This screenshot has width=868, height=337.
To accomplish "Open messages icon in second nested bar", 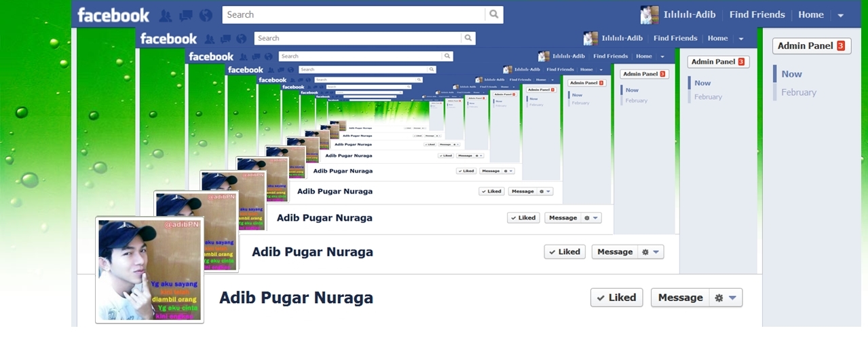I will point(226,39).
